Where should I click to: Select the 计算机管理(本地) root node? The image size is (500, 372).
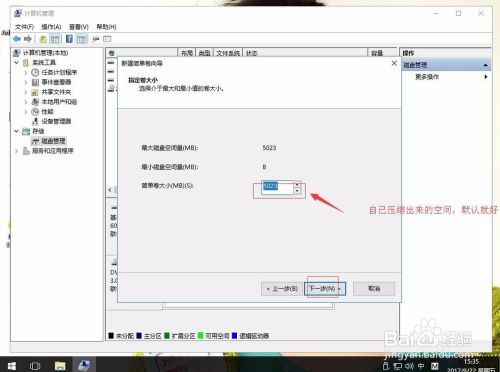tap(45, 53)
